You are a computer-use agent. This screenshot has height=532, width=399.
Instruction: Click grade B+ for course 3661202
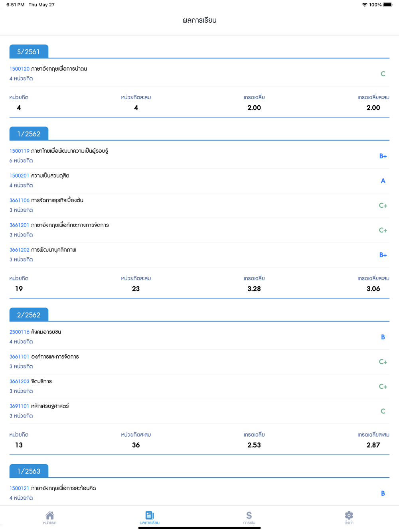(383, 255)
